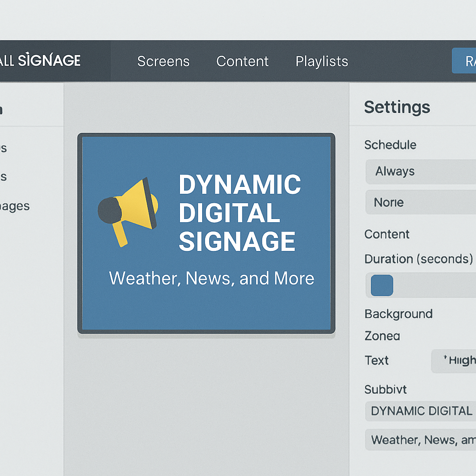
Task: Click the Zonea label
Action: [382, 336]
